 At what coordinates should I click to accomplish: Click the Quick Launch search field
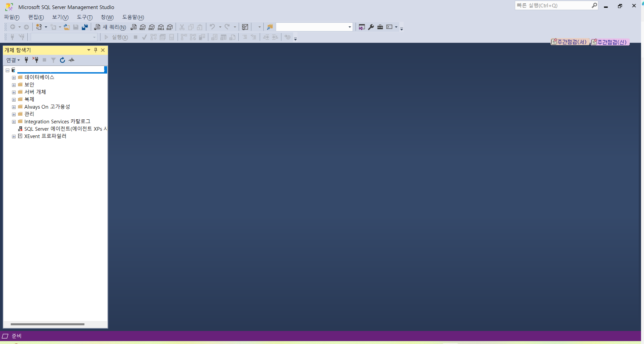553,5
